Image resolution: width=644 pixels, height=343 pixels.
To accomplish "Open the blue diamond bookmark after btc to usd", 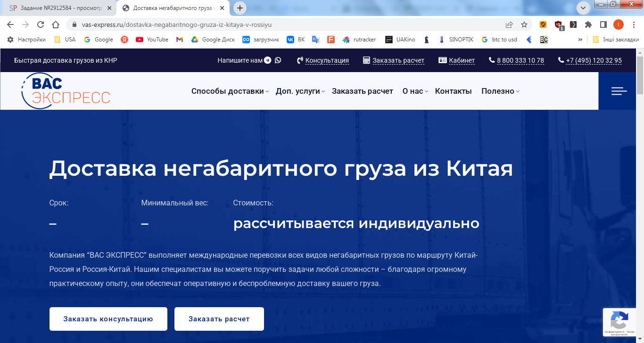I will [x=529, y=40].
